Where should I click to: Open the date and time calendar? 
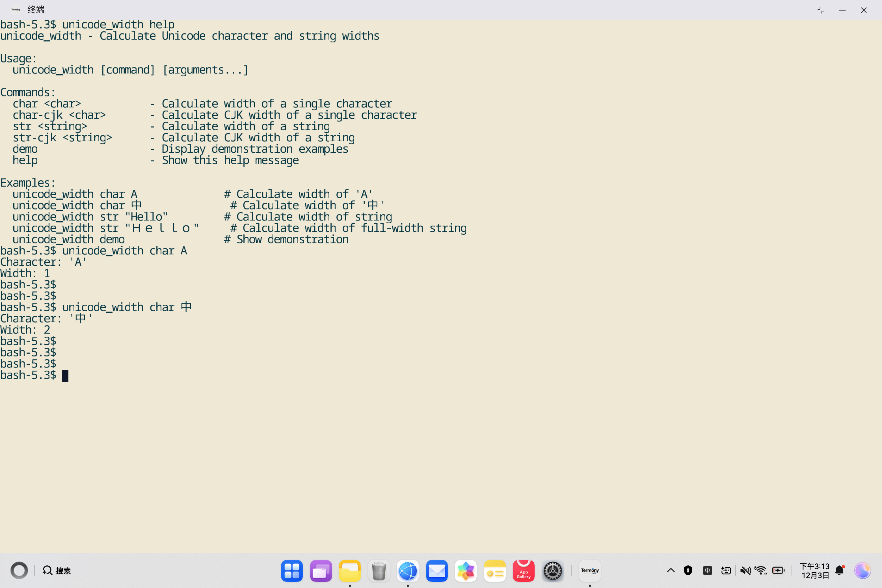pos(814,571)
